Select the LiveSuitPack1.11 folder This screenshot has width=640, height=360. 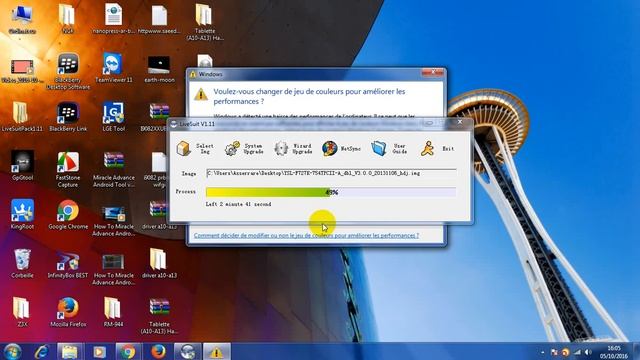click(22, 117)
